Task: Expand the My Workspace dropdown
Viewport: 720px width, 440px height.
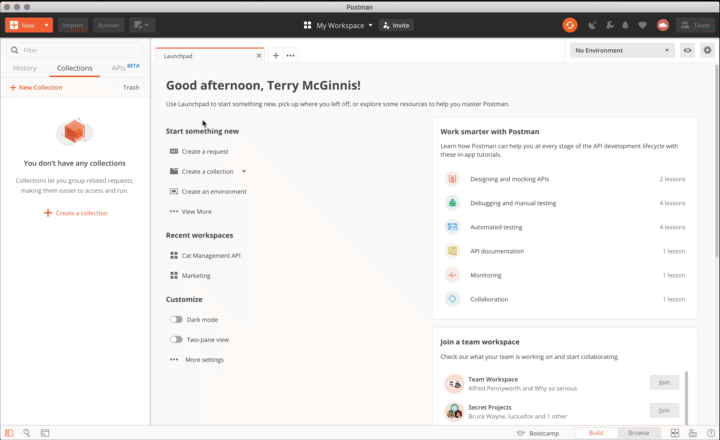Action: (x=338, y=25)
